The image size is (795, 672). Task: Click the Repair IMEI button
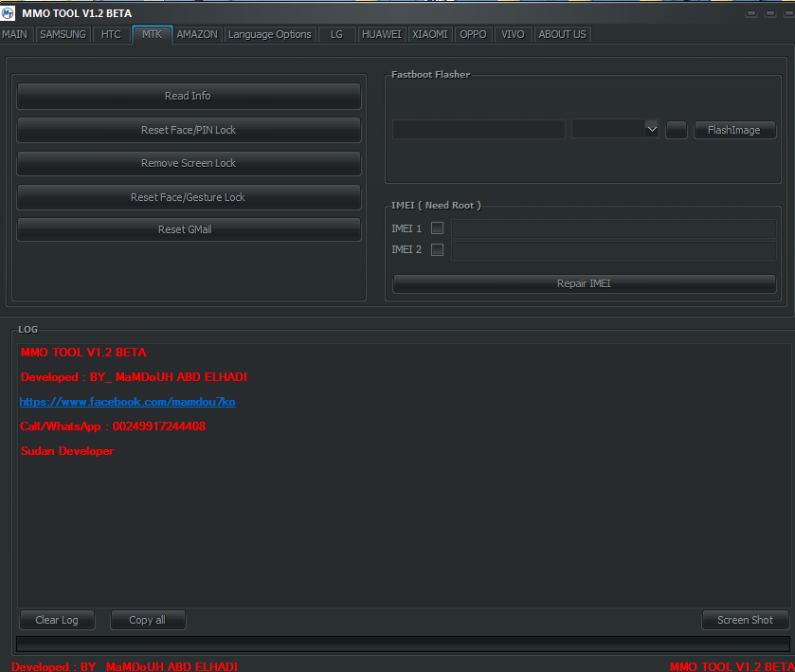click(584, 283)
